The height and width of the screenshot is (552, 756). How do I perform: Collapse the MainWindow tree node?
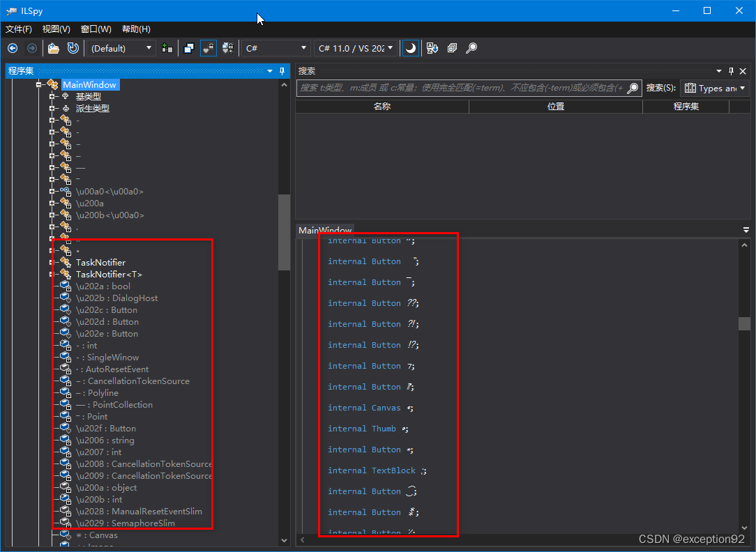click(39, 85)
